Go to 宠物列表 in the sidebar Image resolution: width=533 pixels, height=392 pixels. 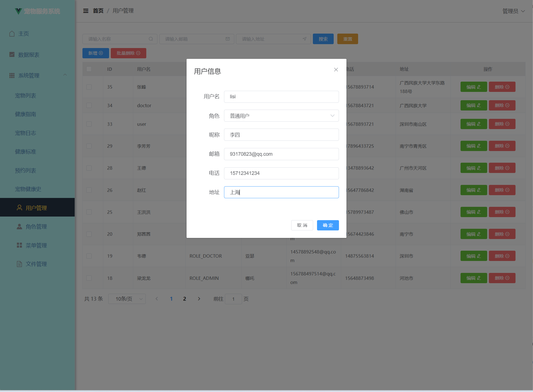(26, 96)
